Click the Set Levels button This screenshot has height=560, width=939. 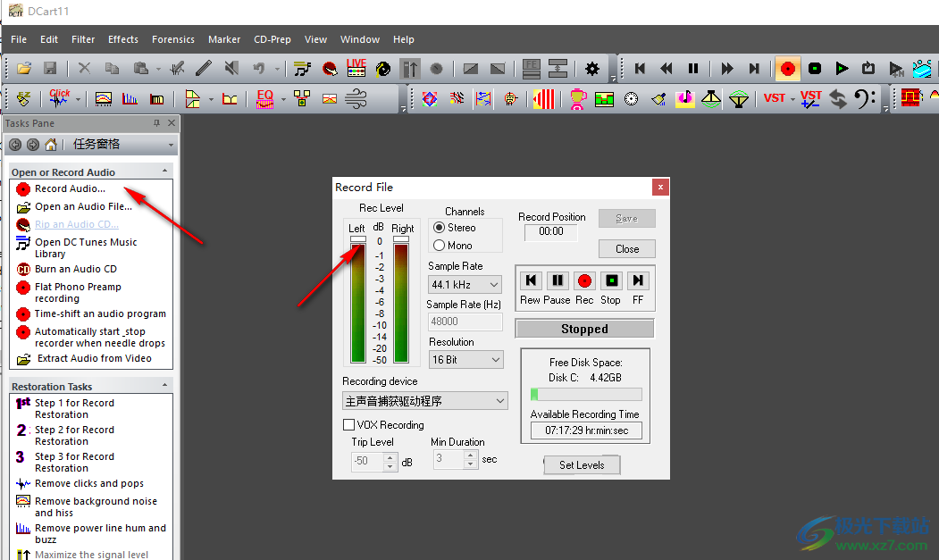582,464
